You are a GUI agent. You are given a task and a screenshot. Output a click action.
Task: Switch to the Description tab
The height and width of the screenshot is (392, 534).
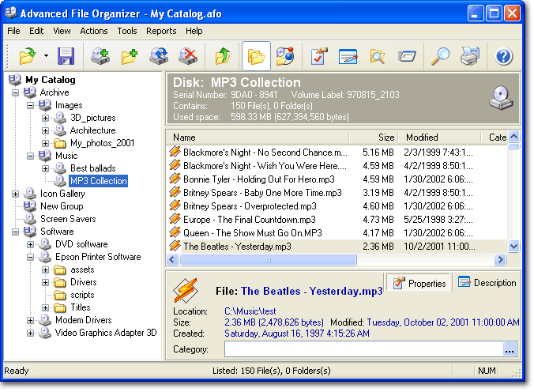click(x=487, y=282)
